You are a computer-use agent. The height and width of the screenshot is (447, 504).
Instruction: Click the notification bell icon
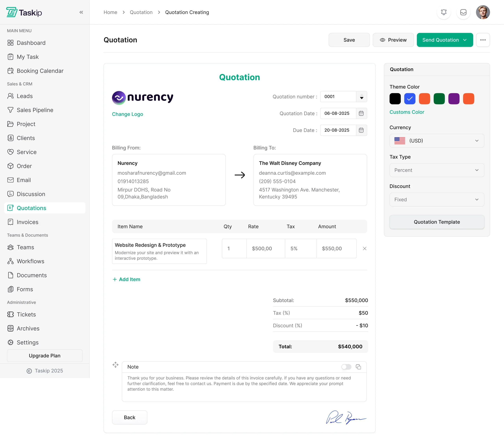(x=444, y=12)
